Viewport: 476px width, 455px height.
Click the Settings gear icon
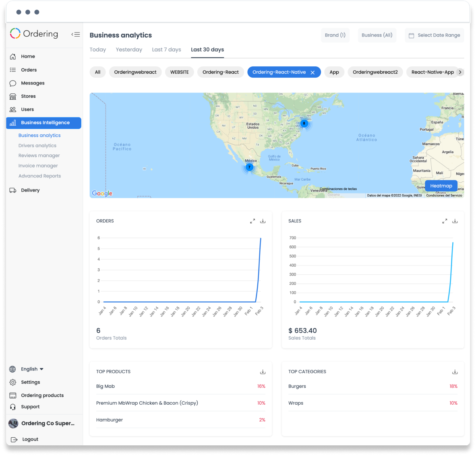point(13,382)
